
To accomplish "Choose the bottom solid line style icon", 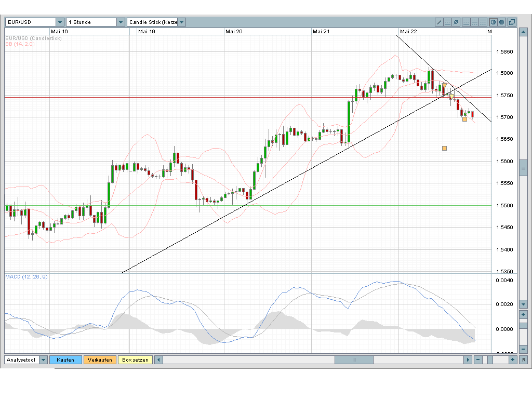I will pyautogui.click(x=466, y=22).
